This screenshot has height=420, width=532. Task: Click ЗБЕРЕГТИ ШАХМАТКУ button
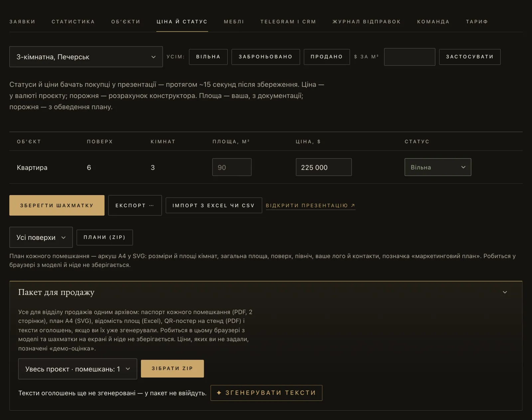click(57, 205)
